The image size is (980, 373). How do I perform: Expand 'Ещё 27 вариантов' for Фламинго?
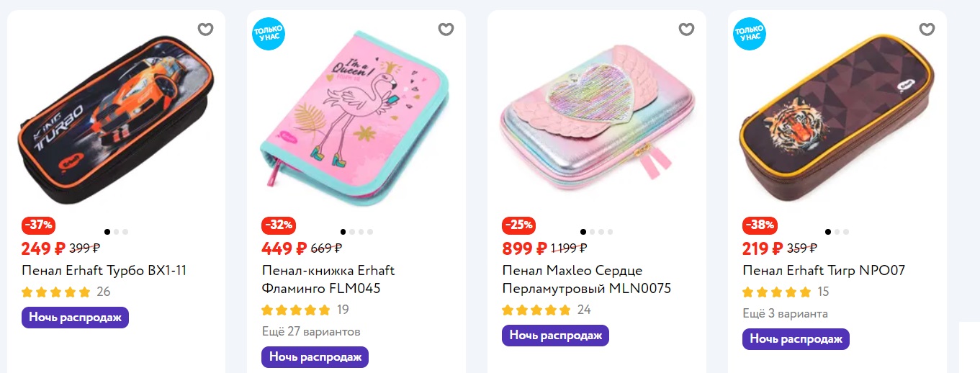310,332
